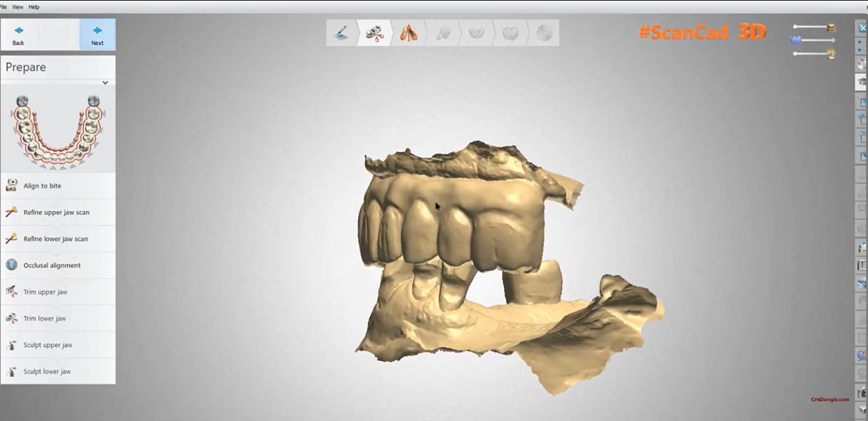Screen dimensions: 868x421
Task: Select Sculpt upper jaw option
Action: point(47,345)
